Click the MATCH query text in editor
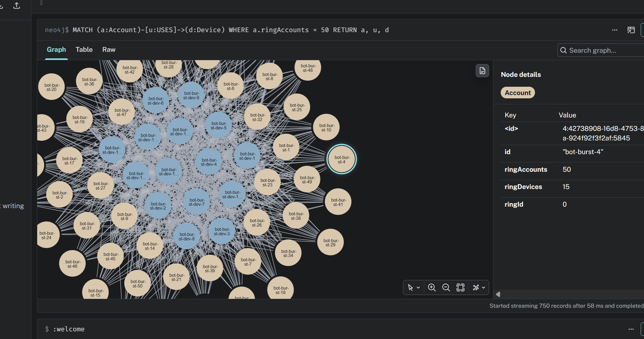 click(231, 30)
